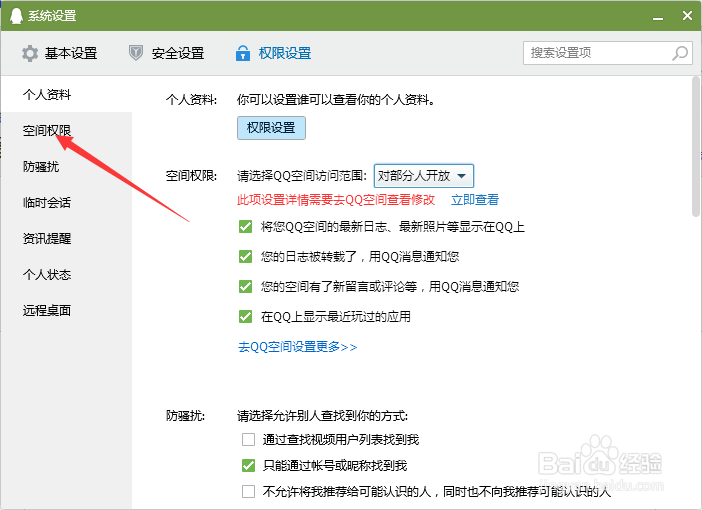Screen dimensions: 702x510
Task: Uncheck 在QQ上显示最近玩过的应用
Action: 245,317
